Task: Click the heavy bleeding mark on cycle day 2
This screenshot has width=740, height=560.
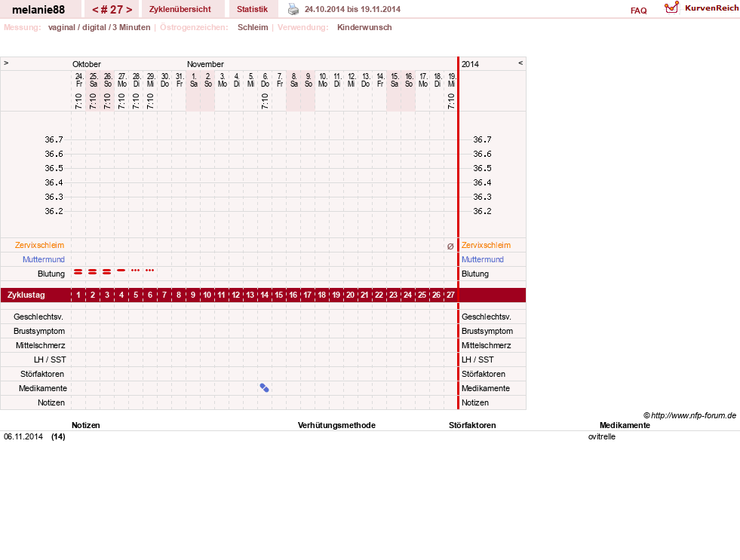Action: pyautogui.click(x=93, y=271)
